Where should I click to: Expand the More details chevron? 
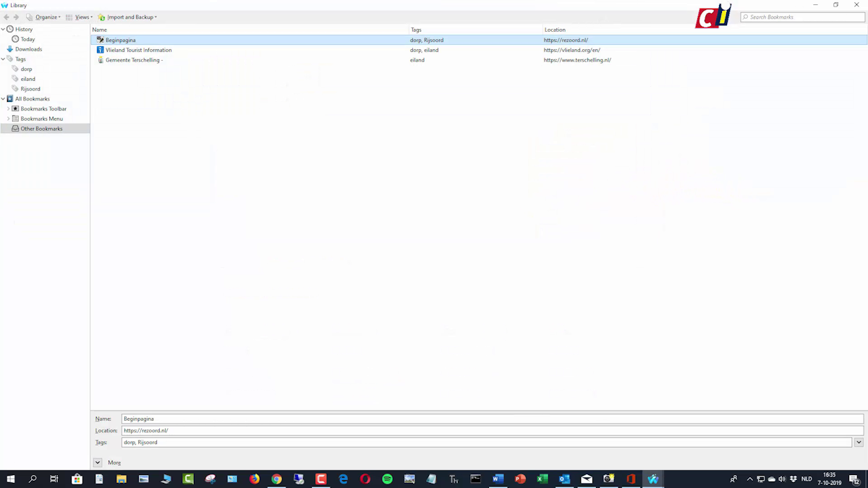pyautogui.click(x=98, y=463)
